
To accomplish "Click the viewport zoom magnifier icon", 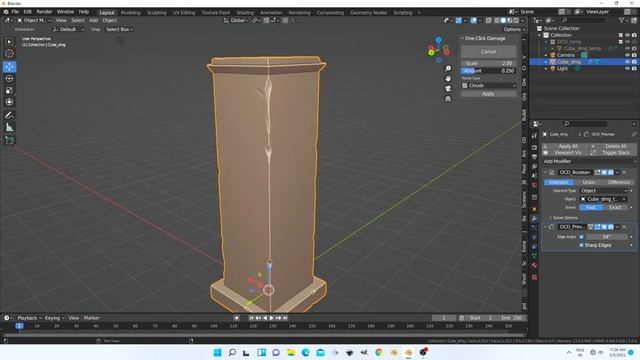I will coord(448,68).
